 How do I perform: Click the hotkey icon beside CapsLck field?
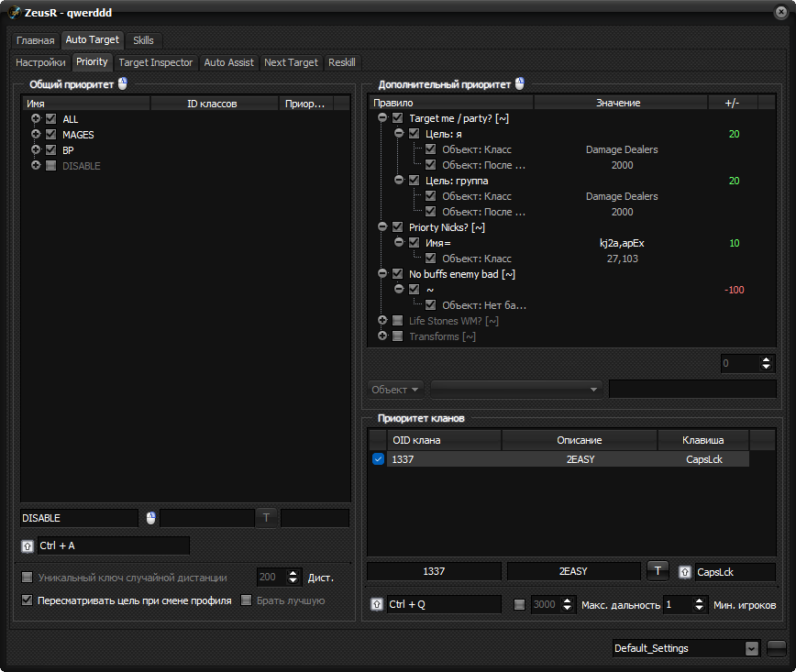(685, 572)
